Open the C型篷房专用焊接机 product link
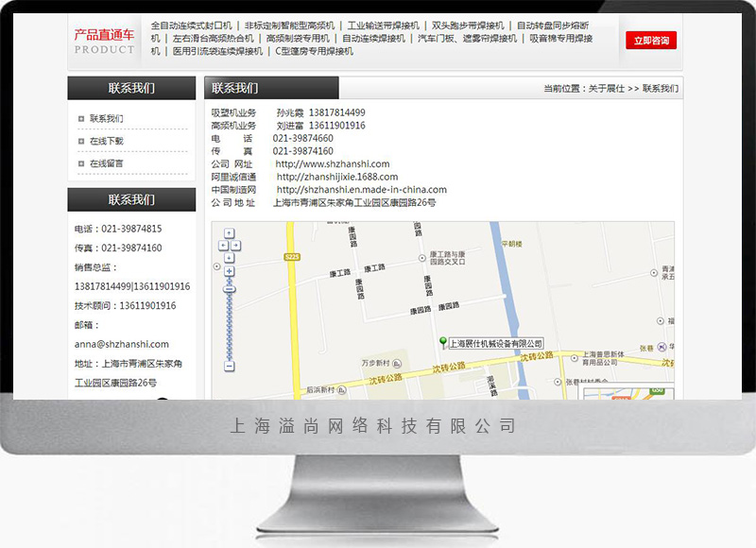Image resolution: width=756 pixels, height=548 pixels. (314, 52)
